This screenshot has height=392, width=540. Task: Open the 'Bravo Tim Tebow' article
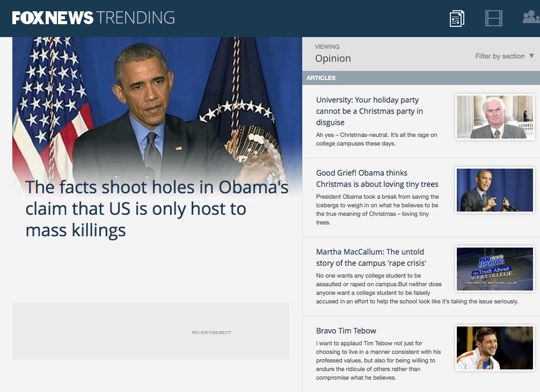(346, 330)
